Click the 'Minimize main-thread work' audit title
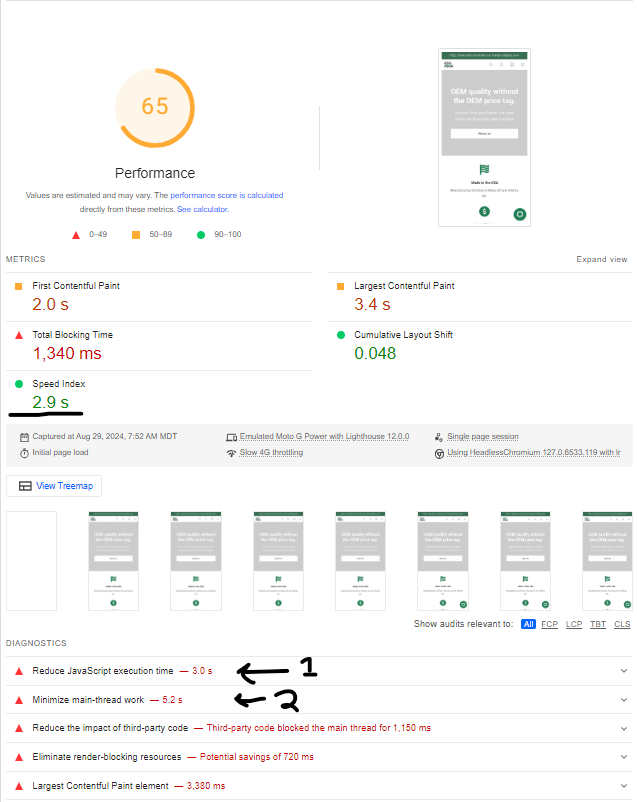 click(88, 700)
